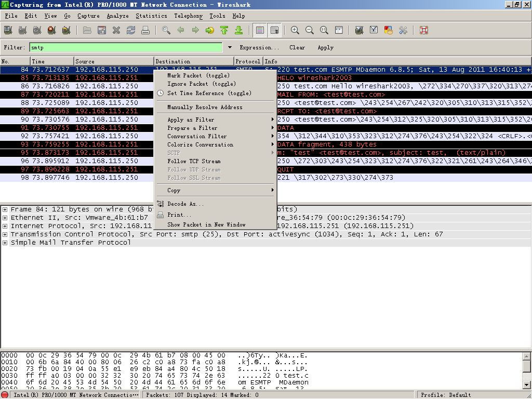
Task: Go back in packet history
Action: click(x=181, y=30)
